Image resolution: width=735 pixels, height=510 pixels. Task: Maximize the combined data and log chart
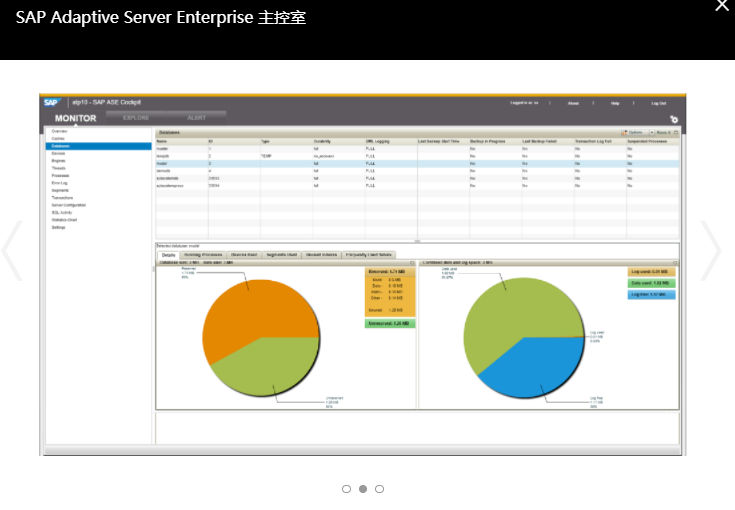(675, 263)
